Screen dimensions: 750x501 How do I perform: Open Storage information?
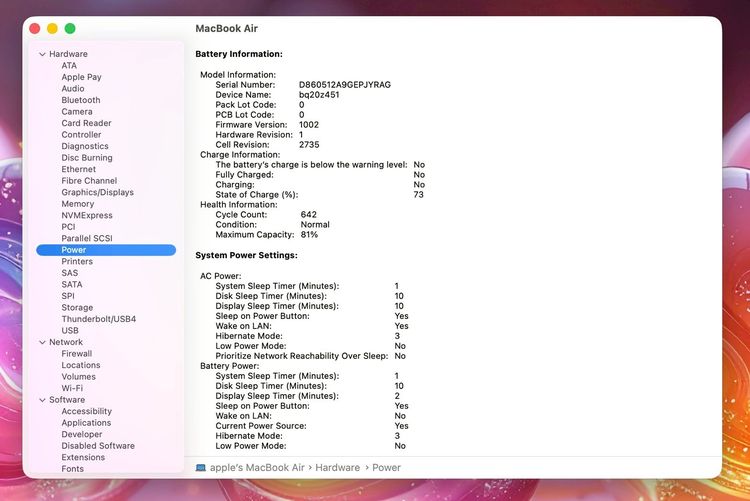pos(77,307)
